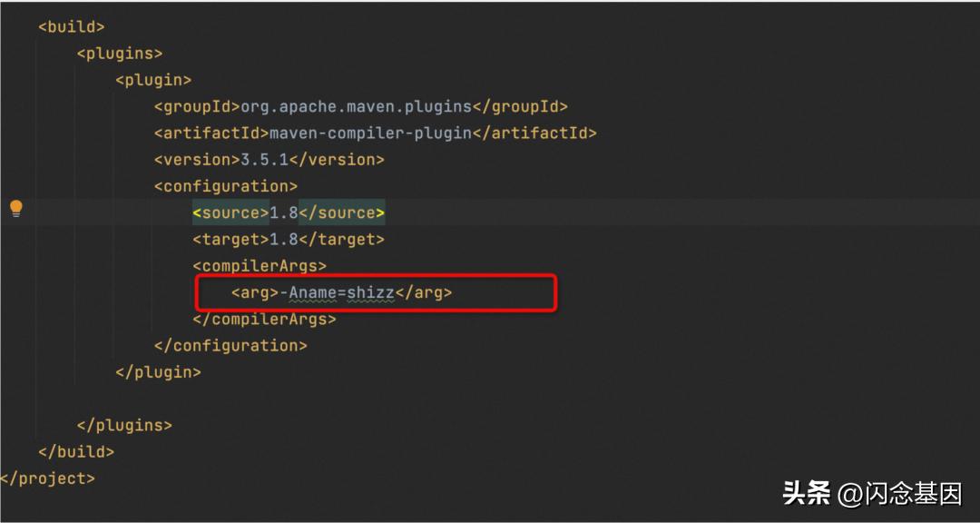Click the groupId value org.apache.maven.plugins
This screenshot has width=980, height=523.
pos(356,107)
